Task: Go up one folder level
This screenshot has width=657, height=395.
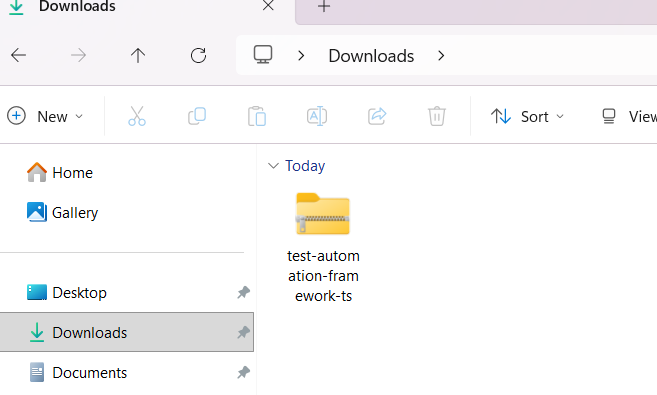Action: point(138,55)
